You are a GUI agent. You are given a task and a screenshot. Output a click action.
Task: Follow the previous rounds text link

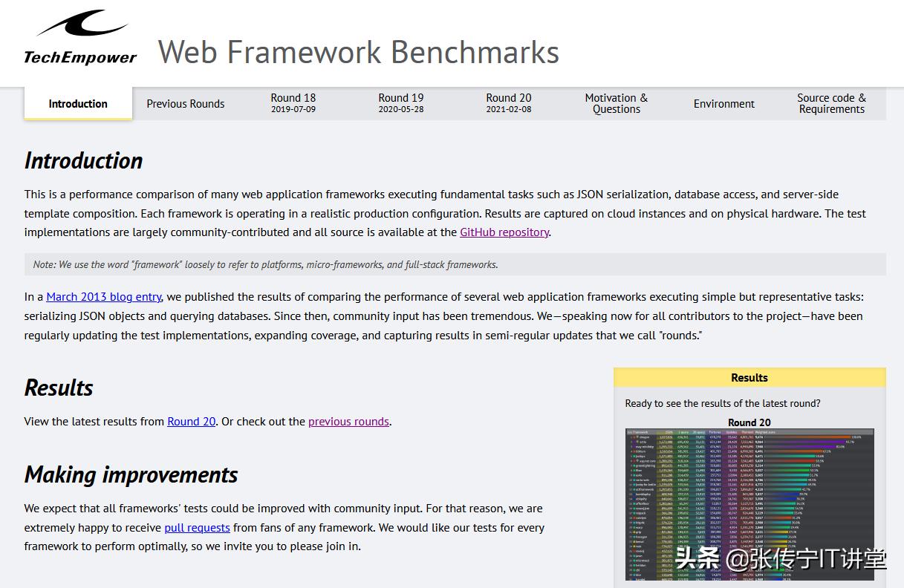tap(348, 422)
